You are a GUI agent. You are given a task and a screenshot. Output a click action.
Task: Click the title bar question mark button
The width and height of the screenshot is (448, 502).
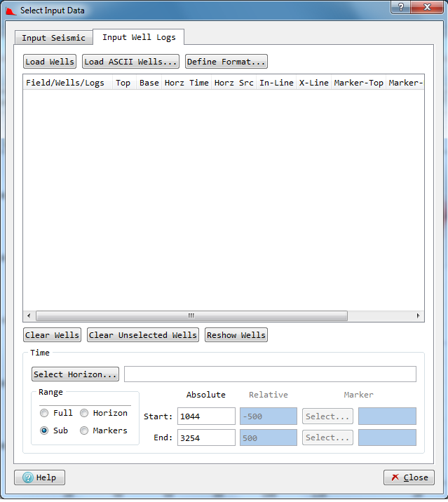click(x=400, y=7)
